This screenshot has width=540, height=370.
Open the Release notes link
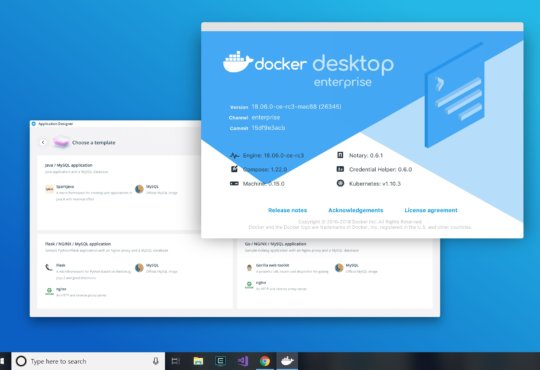287,210
